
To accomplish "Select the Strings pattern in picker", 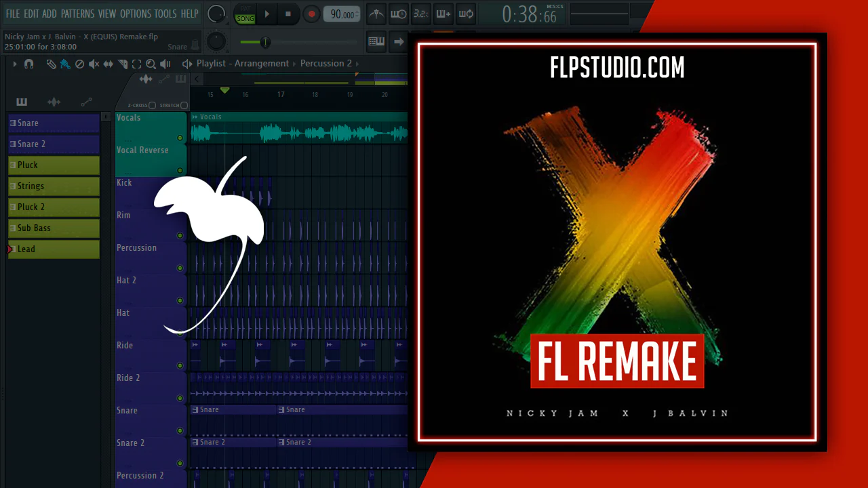I will 54,186.
